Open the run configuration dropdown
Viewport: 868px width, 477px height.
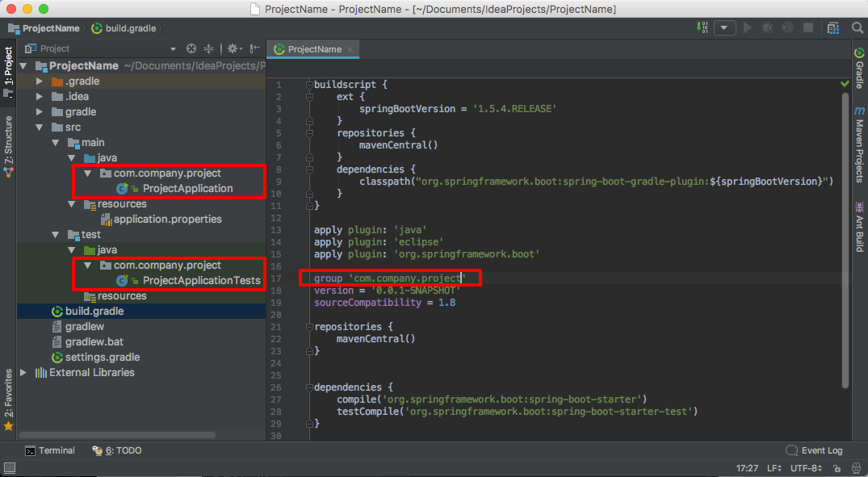pos(724,27)
